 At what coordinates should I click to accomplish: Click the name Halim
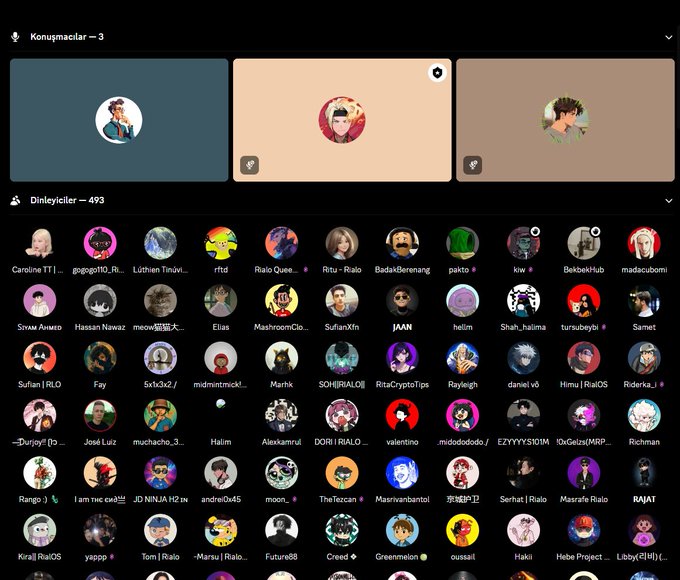click(x=221, y=442)
